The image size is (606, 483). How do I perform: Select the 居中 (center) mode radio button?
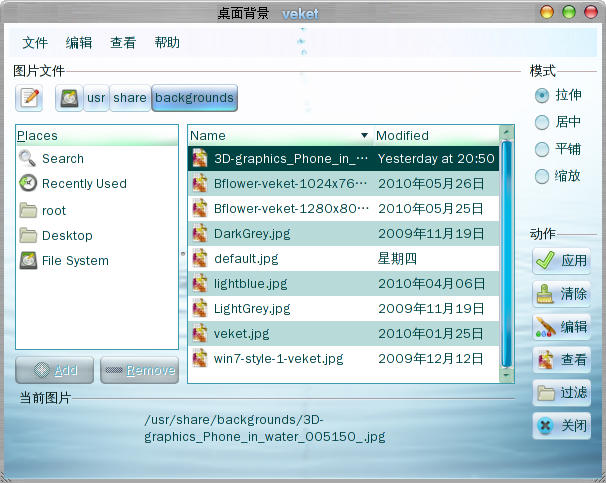[542, 123]
